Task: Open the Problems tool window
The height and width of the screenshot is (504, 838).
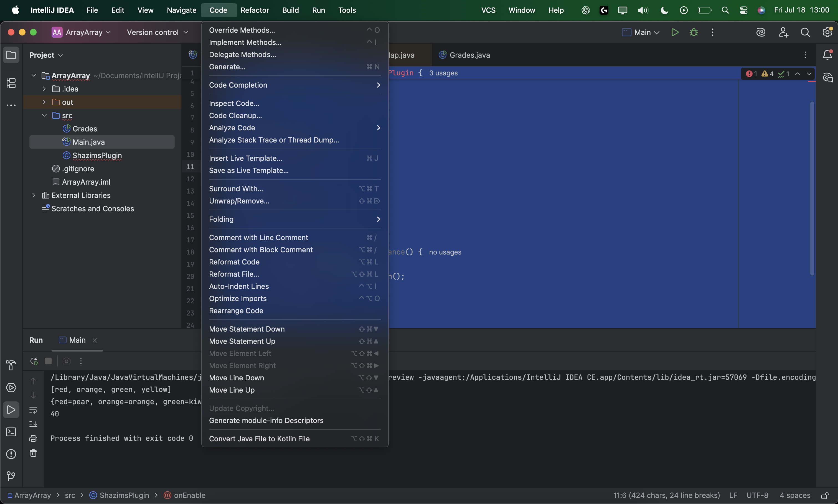Action: tap(11, 454)
